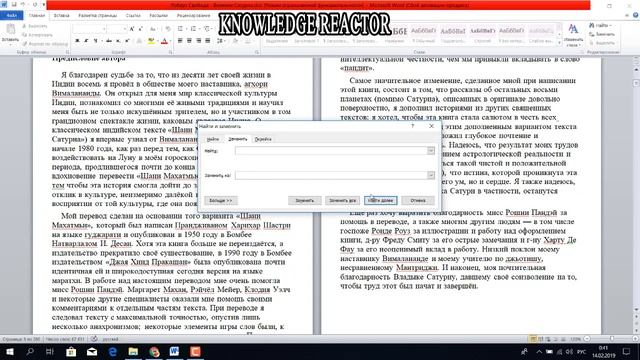Open the Paragraph dialog launcher (Абзац group)
Viewport: 640px width, 360px height.
point(257,52)
